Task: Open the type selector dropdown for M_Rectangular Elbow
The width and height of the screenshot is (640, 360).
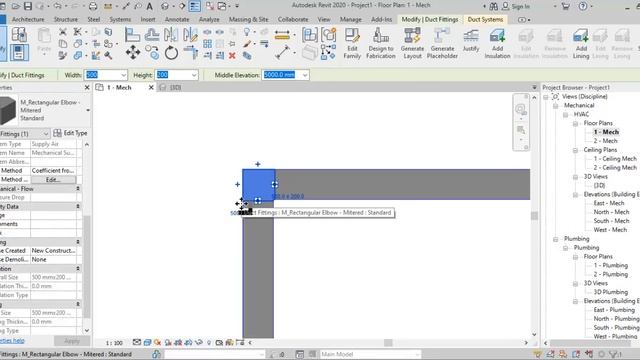Action: tap(88, 110)
